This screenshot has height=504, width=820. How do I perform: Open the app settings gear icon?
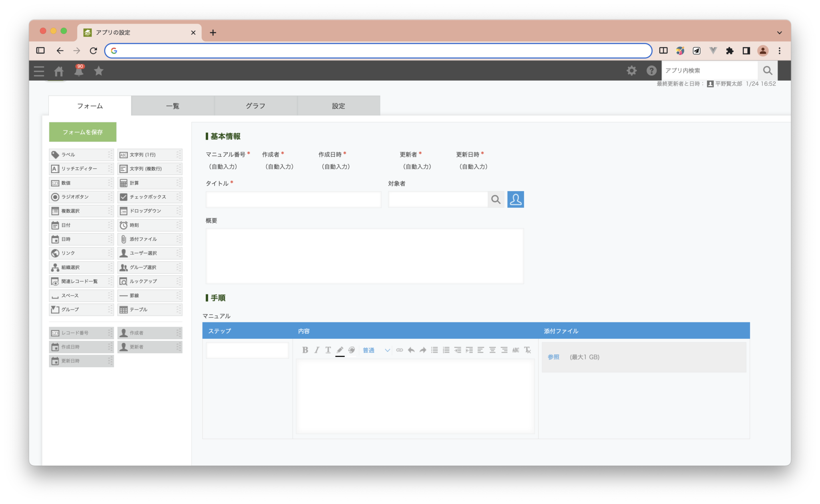[631, 71]
